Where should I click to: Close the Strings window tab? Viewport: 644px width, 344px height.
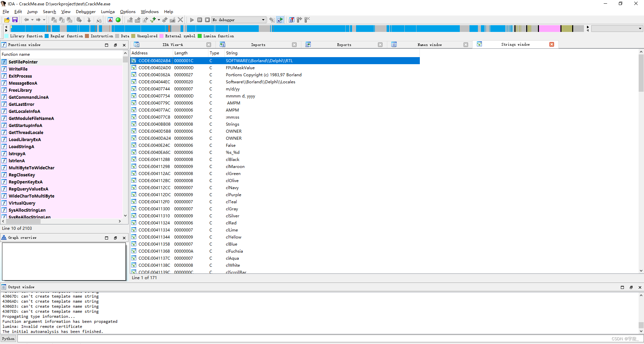(552, 44)
